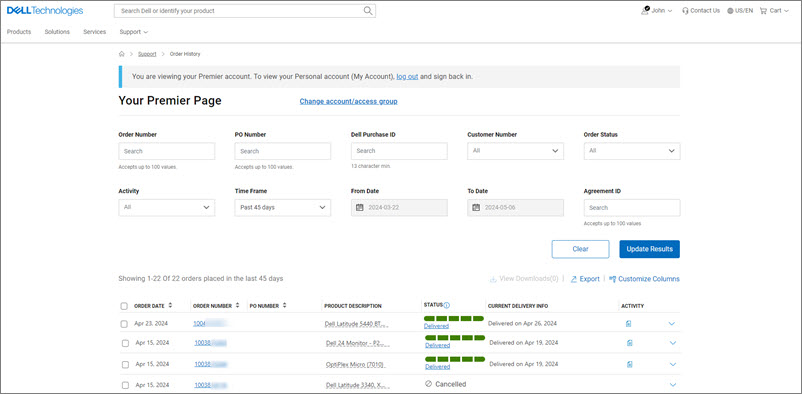Image resolution: width=802 pixels, height=394 pixels.
Task: Open the home breadcrumb icon
Action: click(x=122, y=54)
